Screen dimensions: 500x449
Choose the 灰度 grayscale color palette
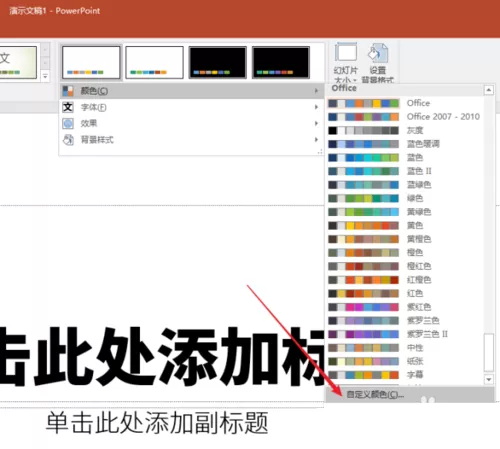[405, 130]
